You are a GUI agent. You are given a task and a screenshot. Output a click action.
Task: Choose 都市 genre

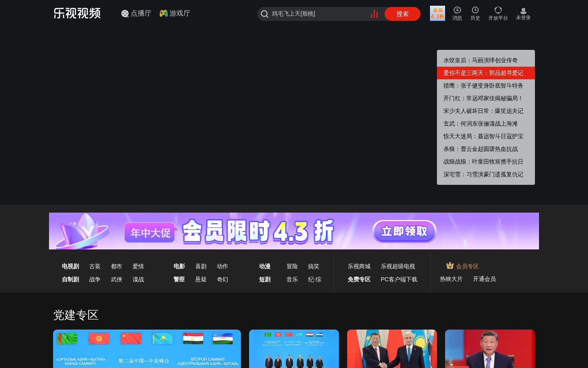[116, 266]
